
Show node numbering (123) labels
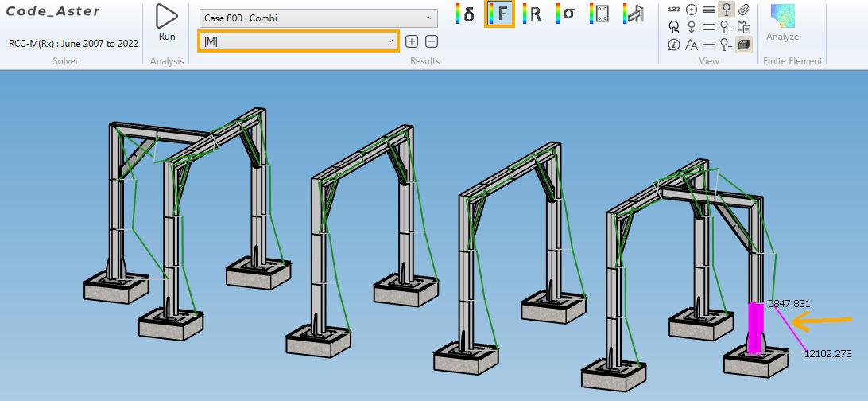tap(674, 10)
